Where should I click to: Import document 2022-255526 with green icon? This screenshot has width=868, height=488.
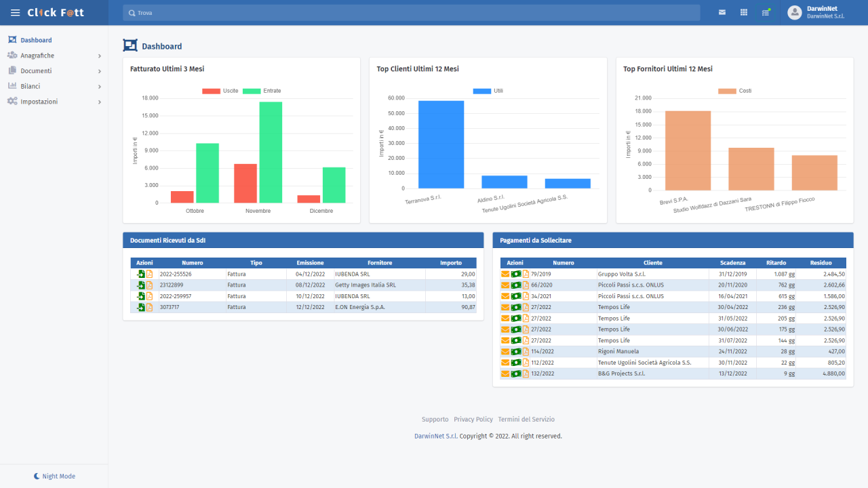[x=140, y=274]
